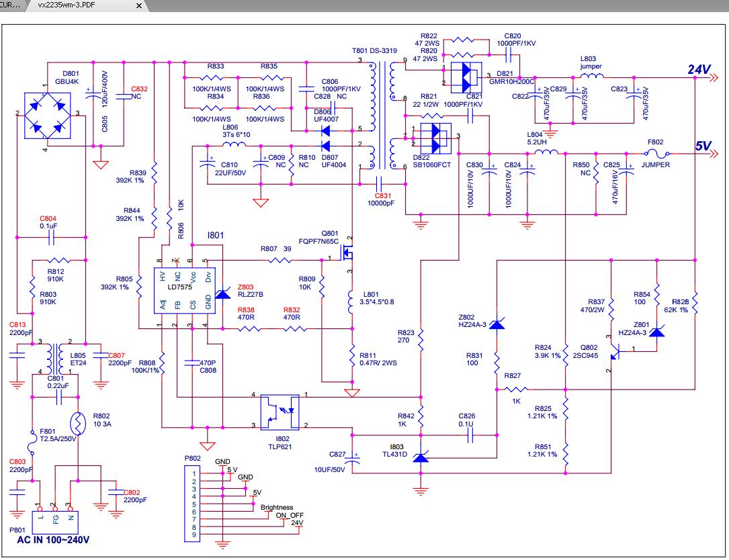Click the D807 diode symbol
Image resolution: width=729 pixels, height=560 pixels.
326,146
